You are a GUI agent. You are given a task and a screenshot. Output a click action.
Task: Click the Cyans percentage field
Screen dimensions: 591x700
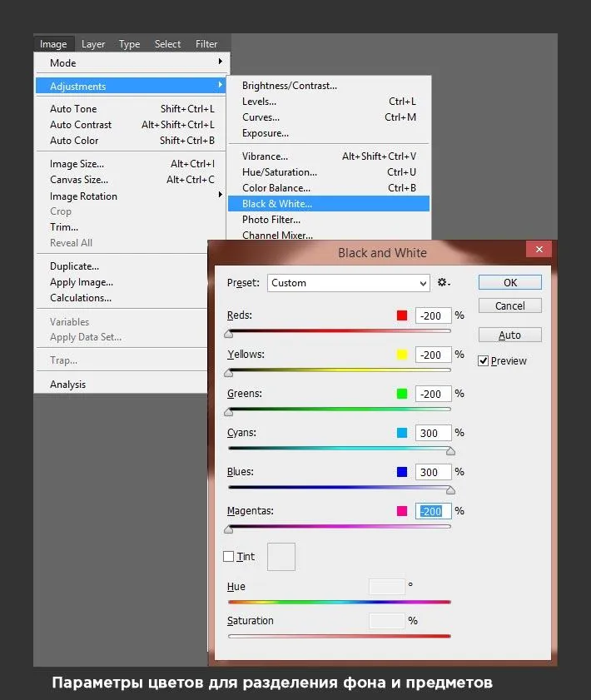433,433
